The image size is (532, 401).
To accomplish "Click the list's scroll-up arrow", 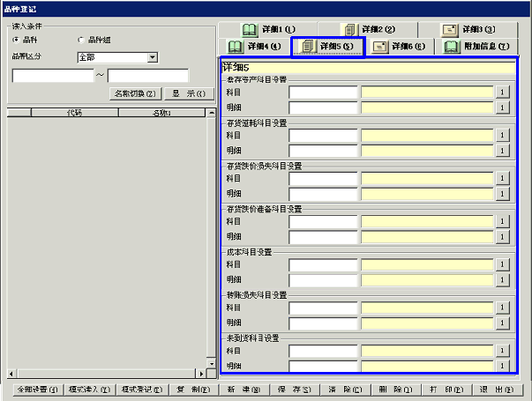I will point(211,113).
